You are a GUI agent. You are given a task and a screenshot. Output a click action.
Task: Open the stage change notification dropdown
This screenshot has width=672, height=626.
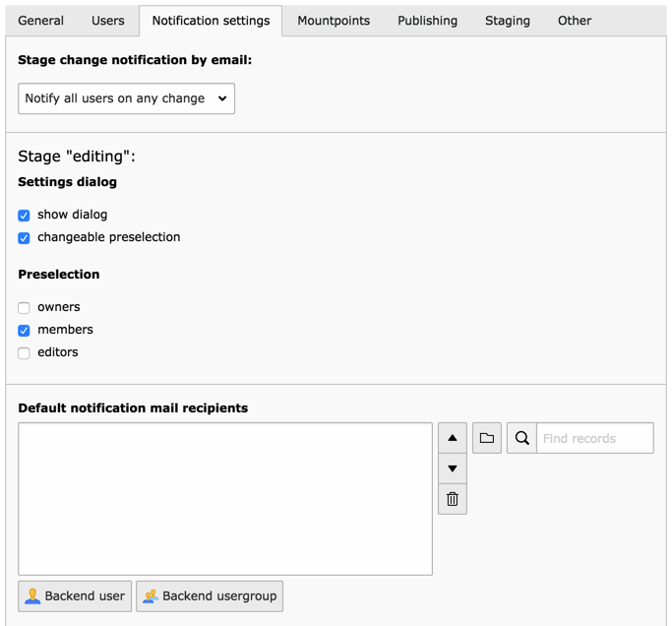click(x=126, y=98)
